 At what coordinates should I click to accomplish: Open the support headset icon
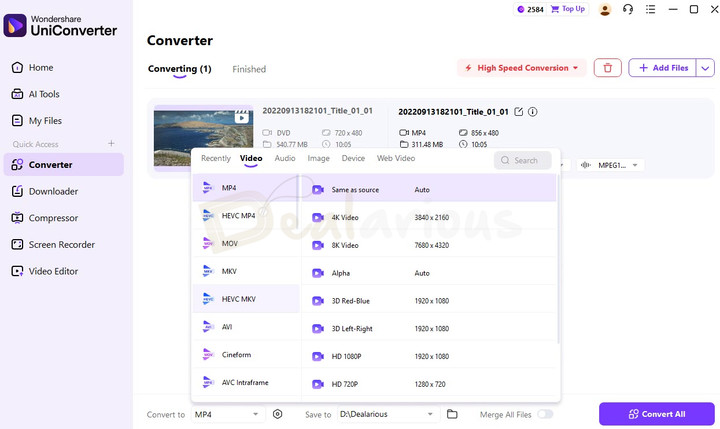[628, 9]
